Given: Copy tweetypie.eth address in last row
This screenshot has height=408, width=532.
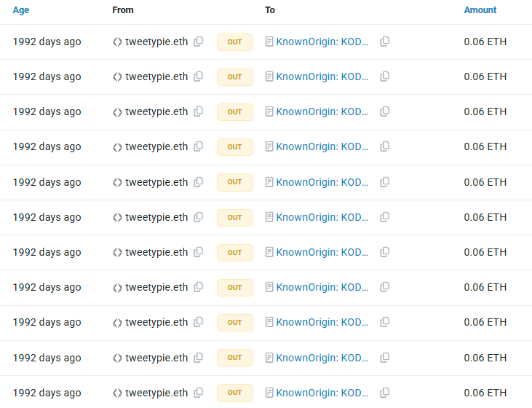Looking at the screenshot, I should coord(199,393).
